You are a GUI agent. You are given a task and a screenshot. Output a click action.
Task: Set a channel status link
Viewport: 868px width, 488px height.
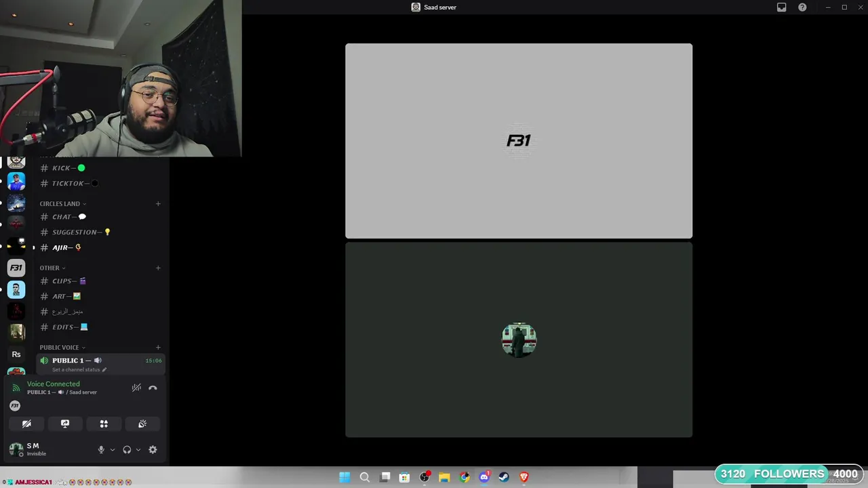(x=79, y=370)
